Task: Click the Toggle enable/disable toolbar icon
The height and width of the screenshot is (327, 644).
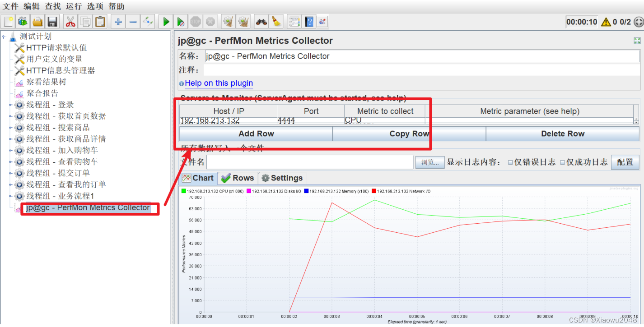Action: pyautogui.click(x=148, y=21)
